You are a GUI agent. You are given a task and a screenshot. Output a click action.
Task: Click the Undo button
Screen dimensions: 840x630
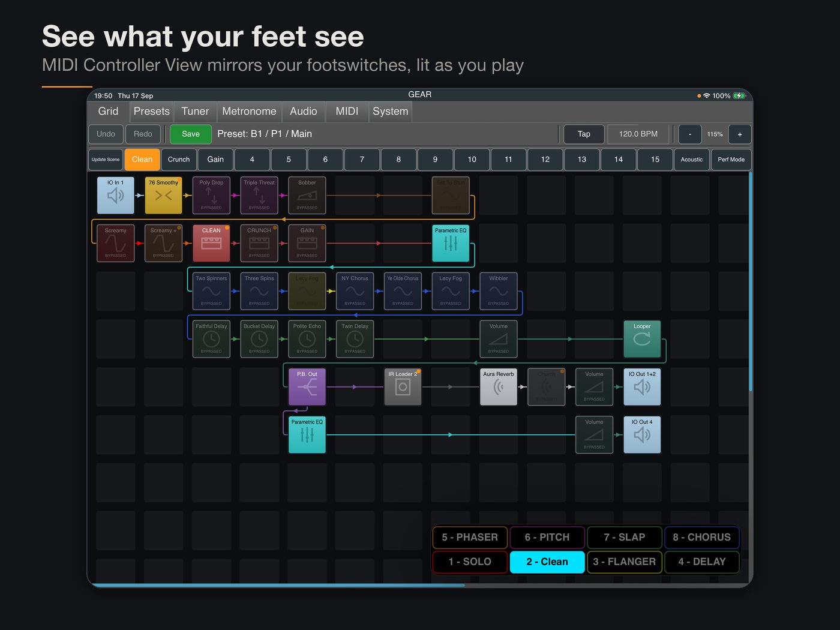coord(106,134)
